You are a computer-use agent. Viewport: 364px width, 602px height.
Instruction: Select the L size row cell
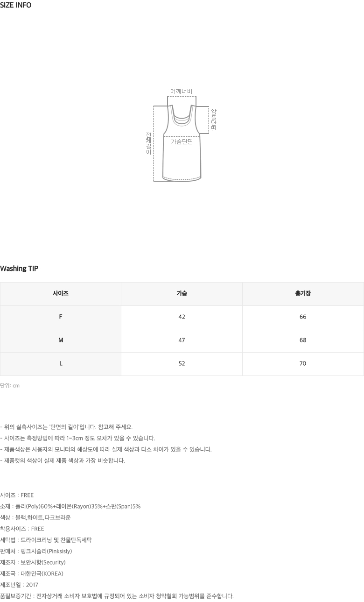coord(61,364)
